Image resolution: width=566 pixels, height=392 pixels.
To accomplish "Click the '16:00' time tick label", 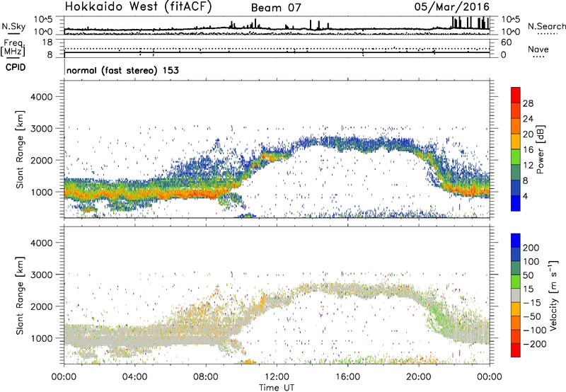I will pos(347,377).
